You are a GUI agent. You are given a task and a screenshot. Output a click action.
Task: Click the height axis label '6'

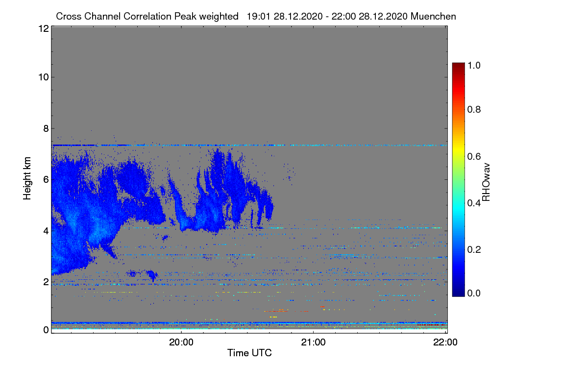[x=46, y=179]
